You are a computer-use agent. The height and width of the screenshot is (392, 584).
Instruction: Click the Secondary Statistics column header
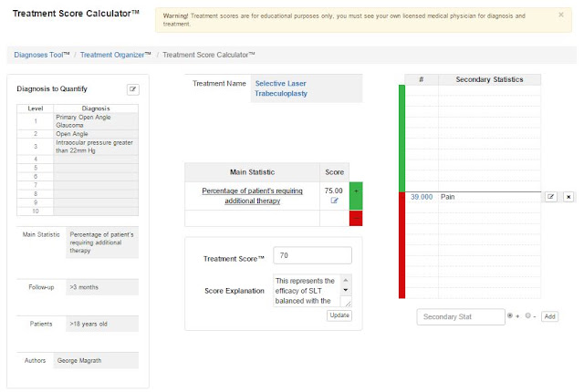click(489, 79)
